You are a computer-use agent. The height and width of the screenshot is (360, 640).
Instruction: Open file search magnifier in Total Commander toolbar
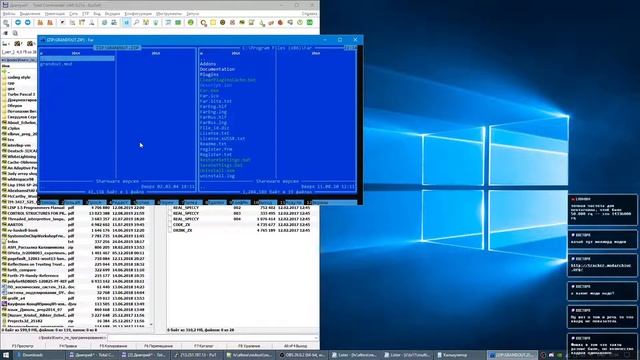(136, 23)
